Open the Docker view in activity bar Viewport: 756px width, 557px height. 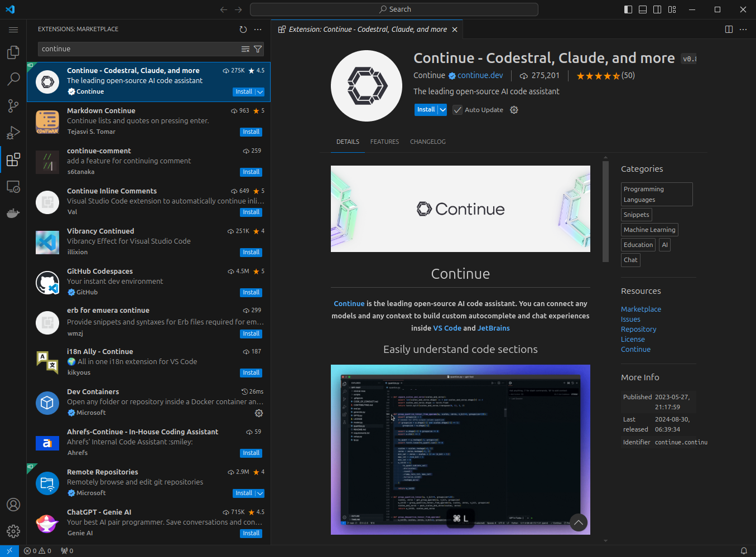[x=13, y=213]
